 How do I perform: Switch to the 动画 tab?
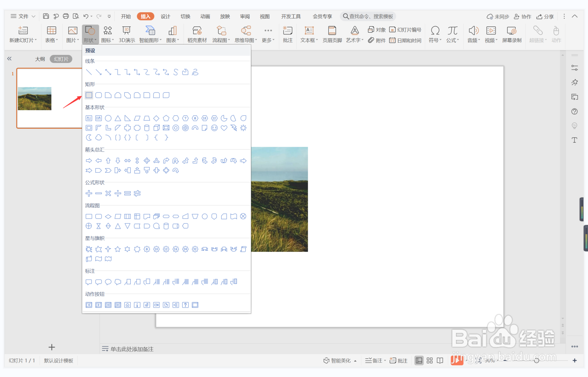tap(205, 16)
